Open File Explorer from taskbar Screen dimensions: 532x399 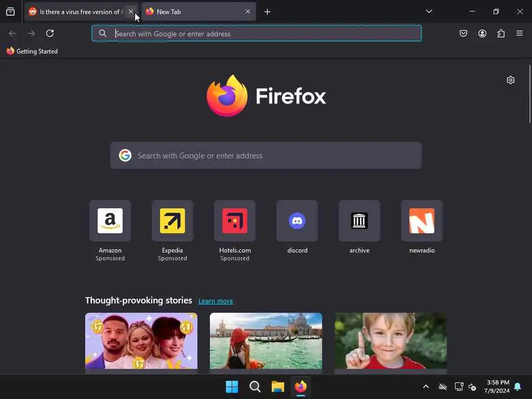coord(278,387)
